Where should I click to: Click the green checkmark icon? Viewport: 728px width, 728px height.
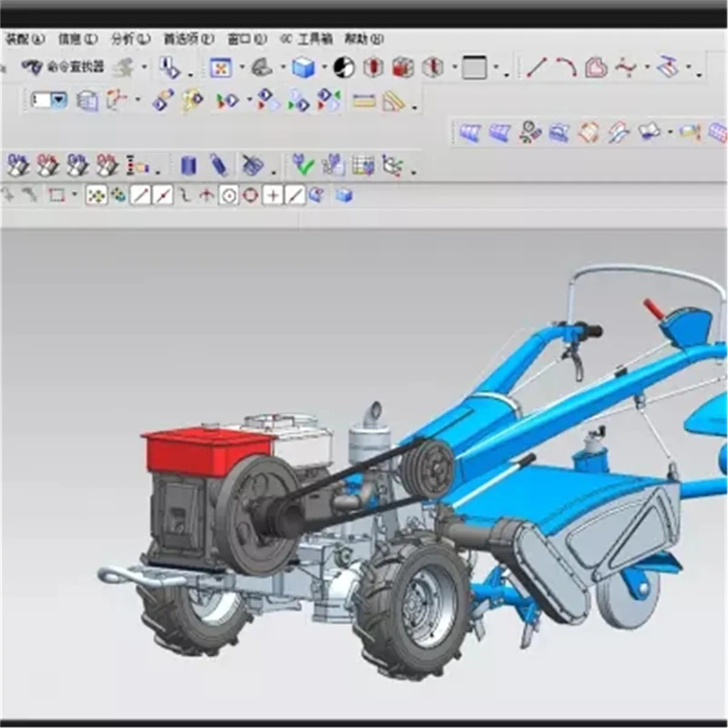(303, 164)
